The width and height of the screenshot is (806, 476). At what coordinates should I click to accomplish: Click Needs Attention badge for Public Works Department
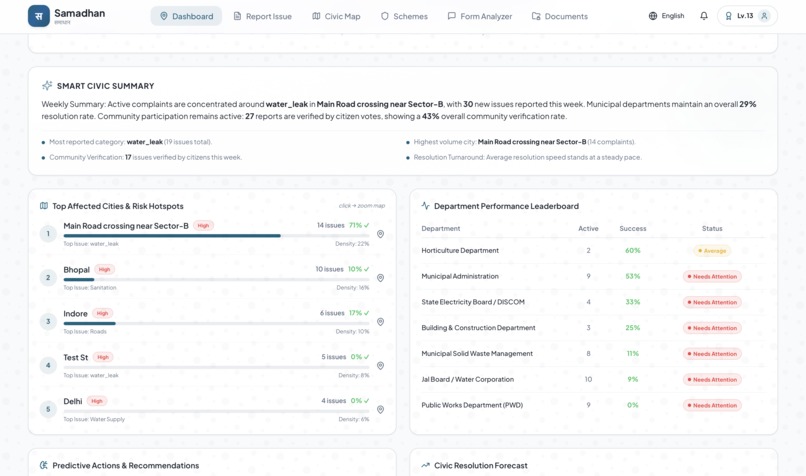[712, 405]
